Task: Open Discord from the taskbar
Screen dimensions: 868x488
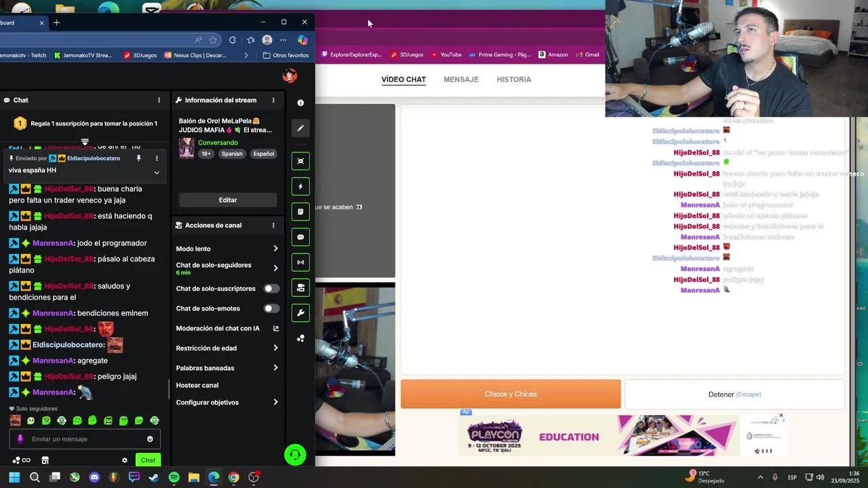Action: coord(94,477)
